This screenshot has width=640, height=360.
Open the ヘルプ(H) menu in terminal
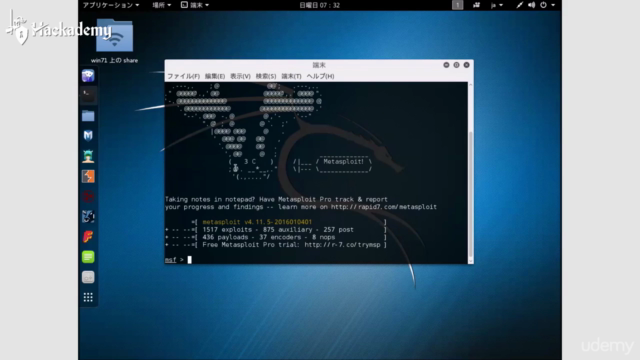tap(320, 76)
